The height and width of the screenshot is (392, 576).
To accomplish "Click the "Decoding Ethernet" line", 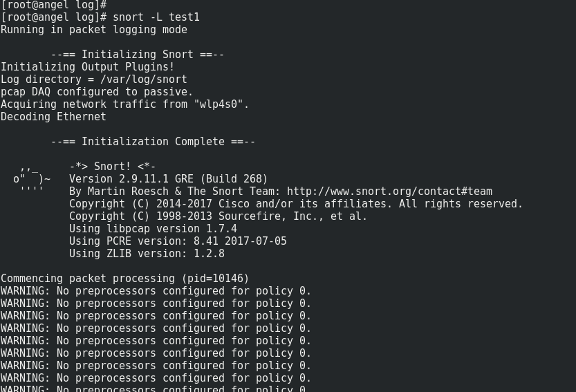I will click(53, 117).
